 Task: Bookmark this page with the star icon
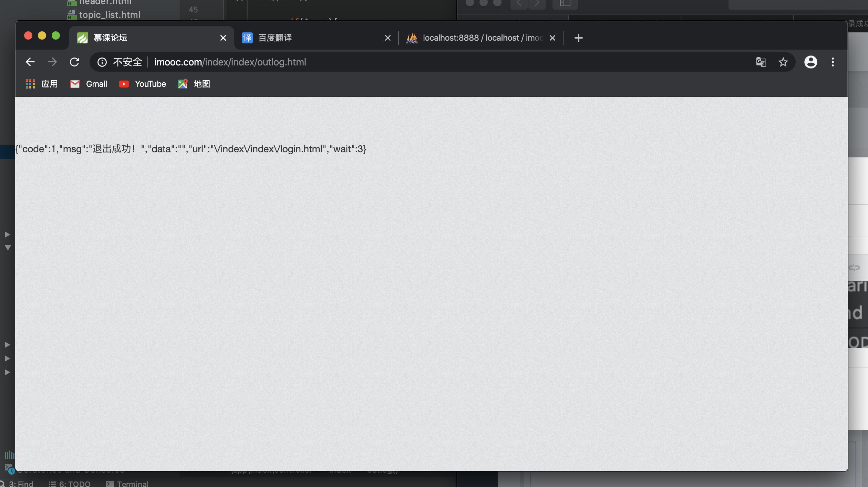pos(783,62)
